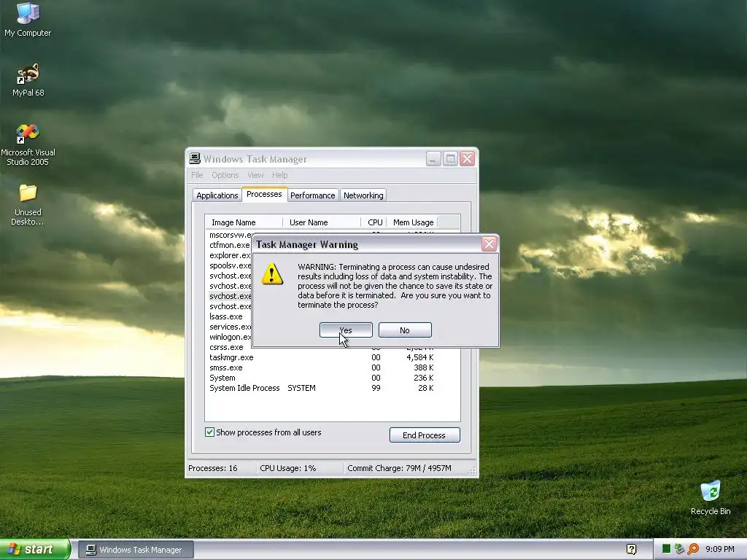Sort by the Image Name column header
This screenshot has width=747, height=560.
244,222
